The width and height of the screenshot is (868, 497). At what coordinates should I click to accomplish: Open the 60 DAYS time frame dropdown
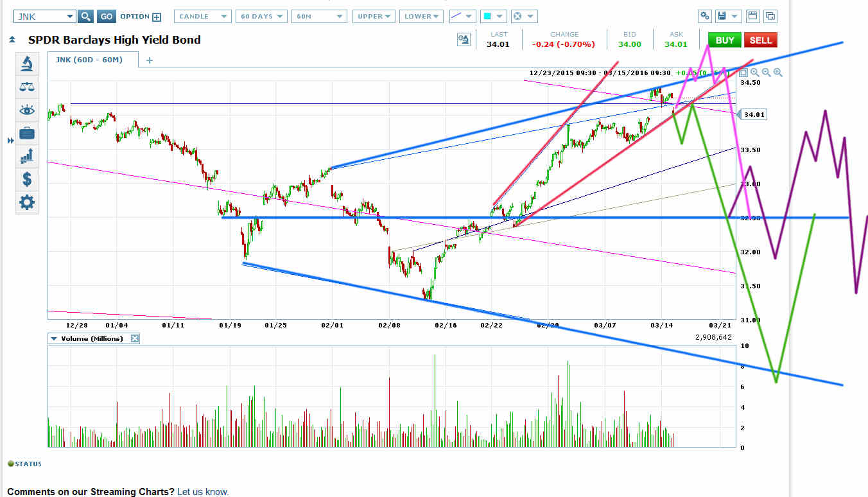[261, 16]
